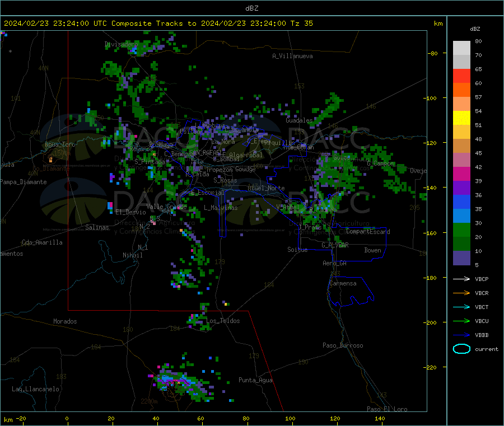
Task: Click the 'Divisadero' map label
Action: coord(121,44)
